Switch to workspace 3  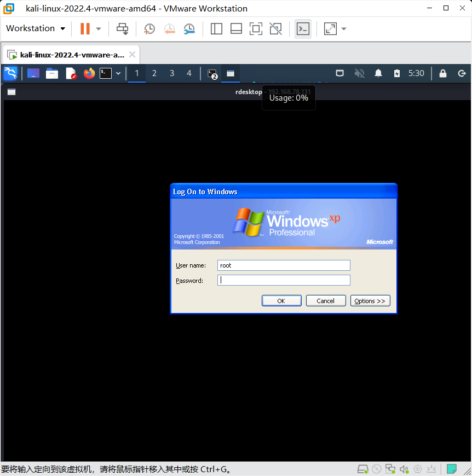[172, 73]
